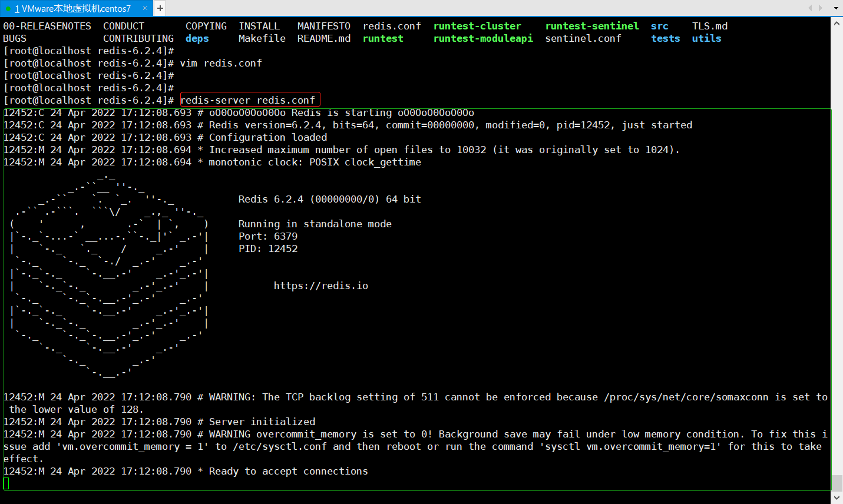Click the 'runtest-cluster' file name

(477, 26)
